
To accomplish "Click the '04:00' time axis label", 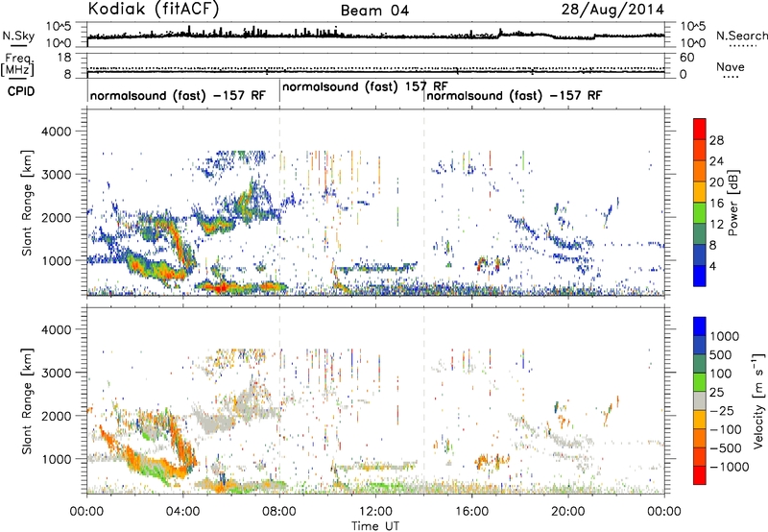I will click(182, 512).
